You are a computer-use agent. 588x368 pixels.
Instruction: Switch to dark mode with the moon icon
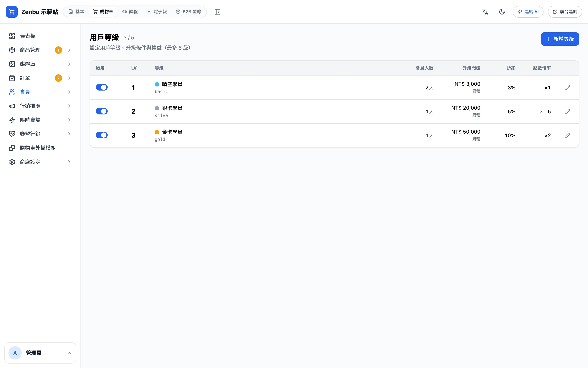point(502,12)
